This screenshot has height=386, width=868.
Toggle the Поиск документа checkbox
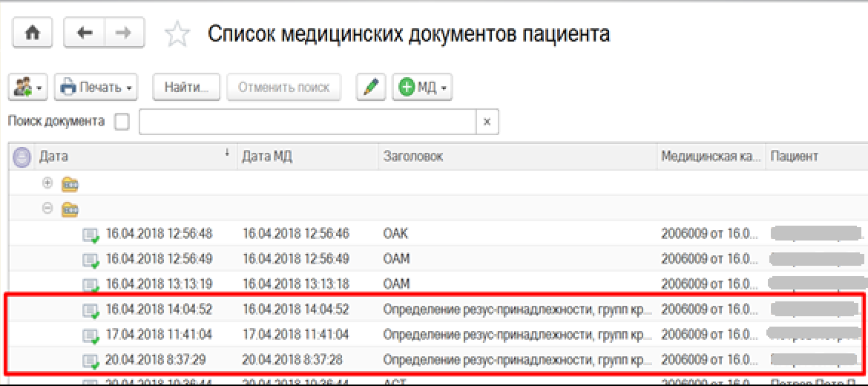(x=122, y=122)
